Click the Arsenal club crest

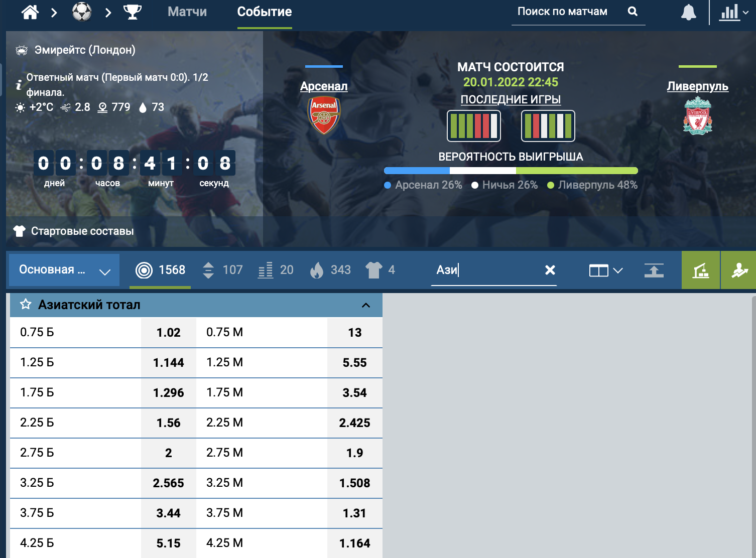pyautogui.click(x=324, y=115)
